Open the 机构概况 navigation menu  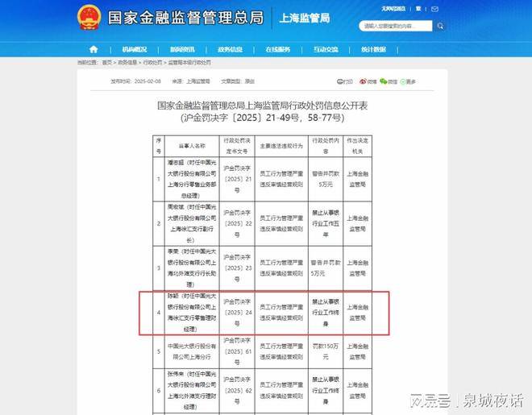[135, 49]
